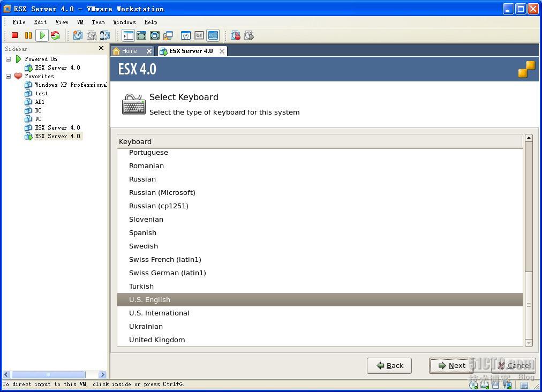This screenshot has width=542, height=392.
Task: Click the Full Screen mode icon
Action: [155, 35]
